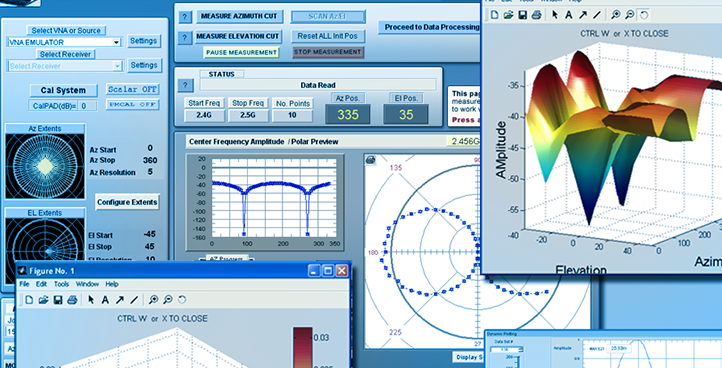Image resolution: width=722 pixels, height=368 pixels.
Task: Click Save icon in Figure No. 1 toolbar
Action: 58,300
